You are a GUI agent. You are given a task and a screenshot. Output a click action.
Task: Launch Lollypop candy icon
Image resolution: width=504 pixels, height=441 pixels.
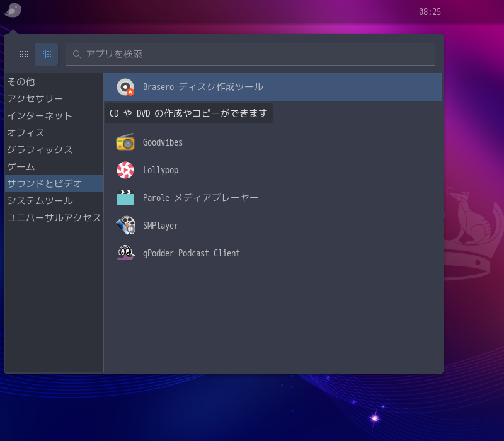[125, 170]
